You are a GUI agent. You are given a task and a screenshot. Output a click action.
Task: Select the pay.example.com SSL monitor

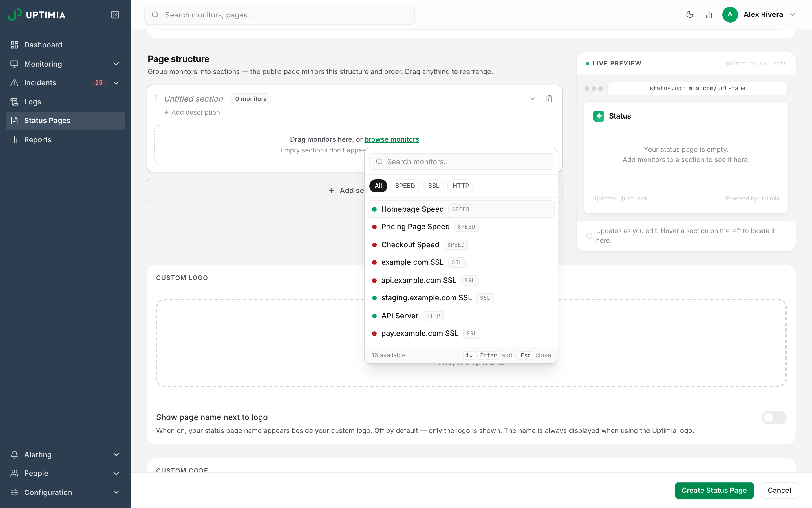[x=461, y=333]
